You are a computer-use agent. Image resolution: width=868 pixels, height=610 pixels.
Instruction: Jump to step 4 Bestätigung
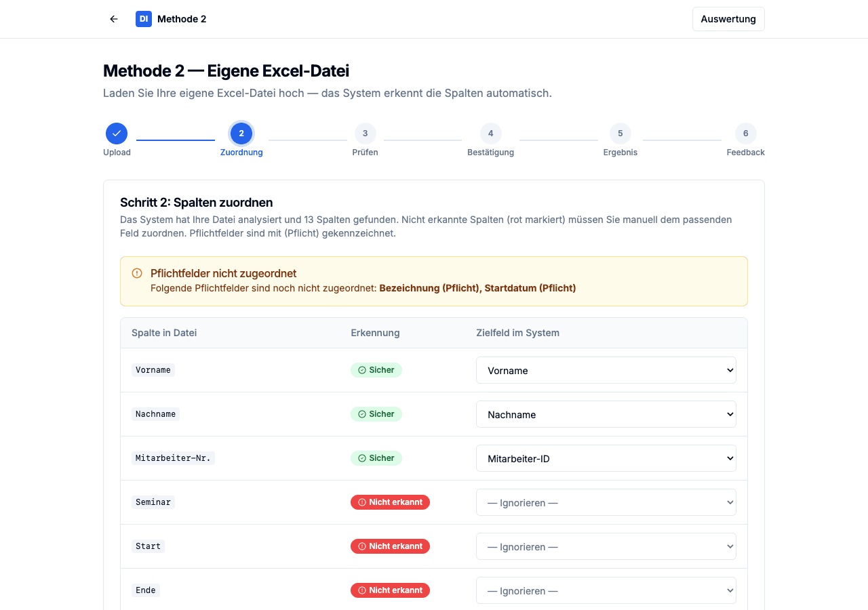coord(490,134)
